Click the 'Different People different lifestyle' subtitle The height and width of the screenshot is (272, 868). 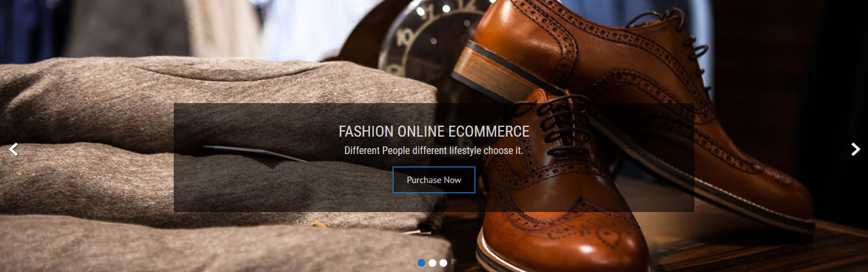point(434,151)
